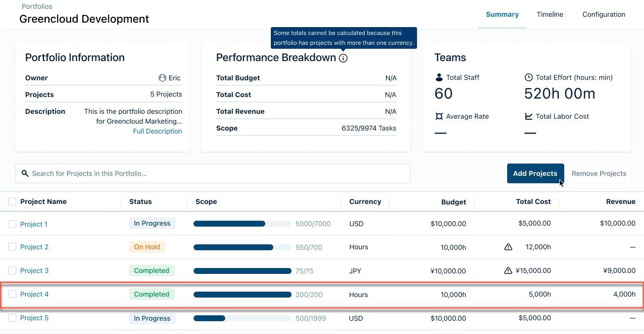Switch to the Timeline tab
Screen dimensions: 644x334
pos(549,14)
